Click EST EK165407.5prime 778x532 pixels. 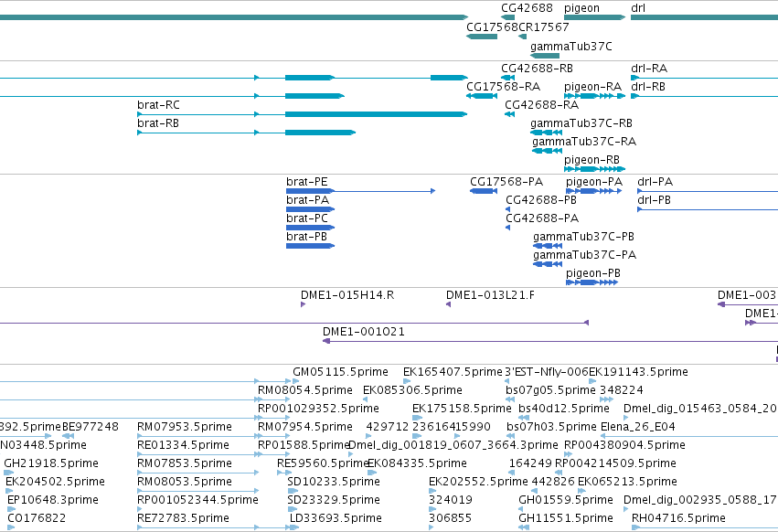(x=453, y=372)
